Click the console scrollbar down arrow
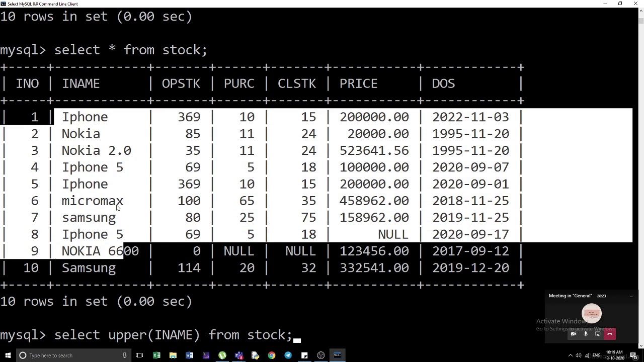This screenshot has width=644, height=362. pos(641,345)
